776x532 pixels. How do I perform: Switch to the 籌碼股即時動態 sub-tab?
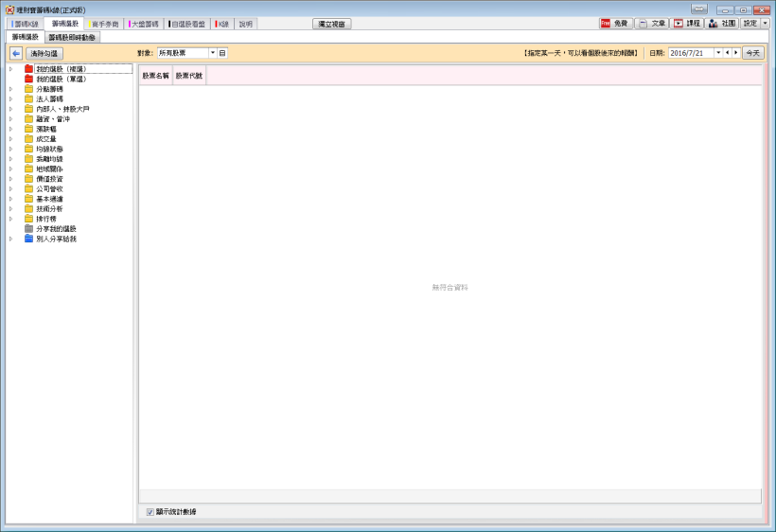tap(72, 37)
